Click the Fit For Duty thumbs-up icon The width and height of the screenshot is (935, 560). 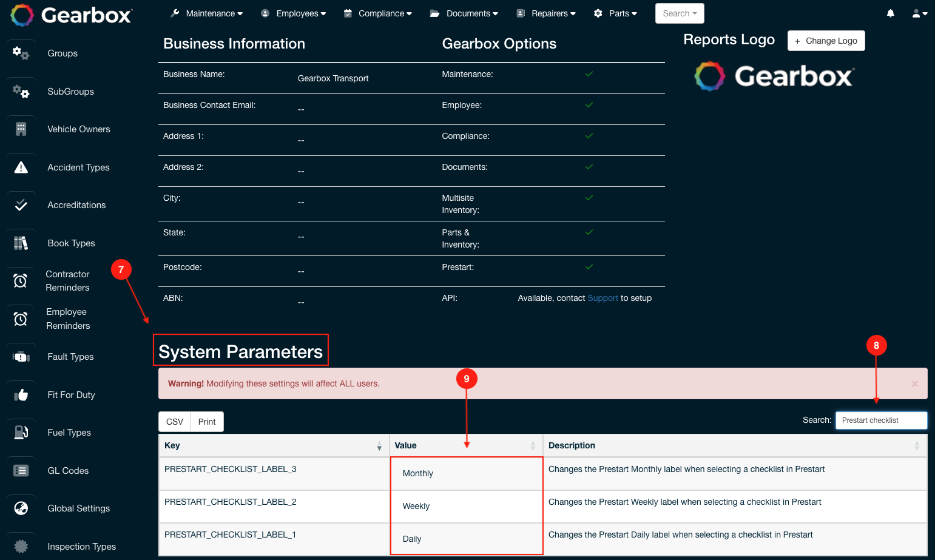(x=21, y=395)
